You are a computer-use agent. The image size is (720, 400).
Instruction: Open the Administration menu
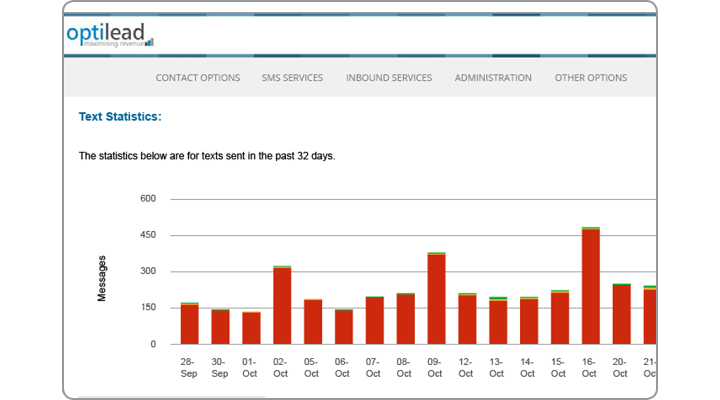pyautogui.click(x=493, y=78)
